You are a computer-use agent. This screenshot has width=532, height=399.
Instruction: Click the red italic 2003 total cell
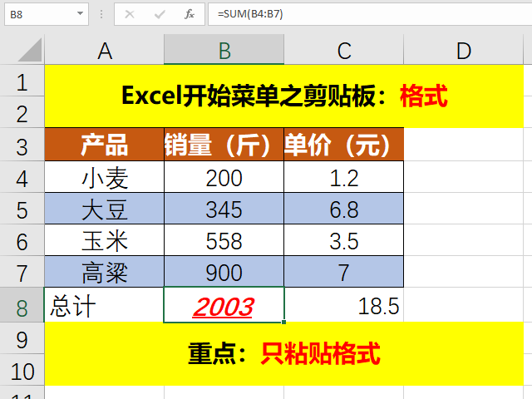(224, 305)
